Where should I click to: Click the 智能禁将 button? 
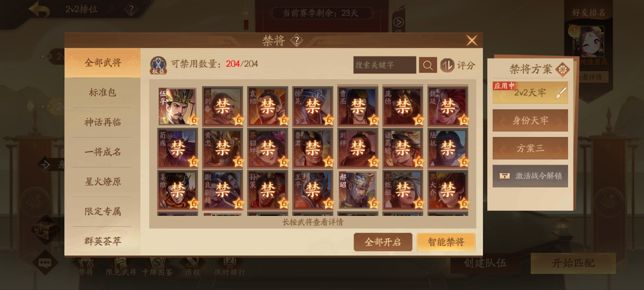tap(446, 242)
